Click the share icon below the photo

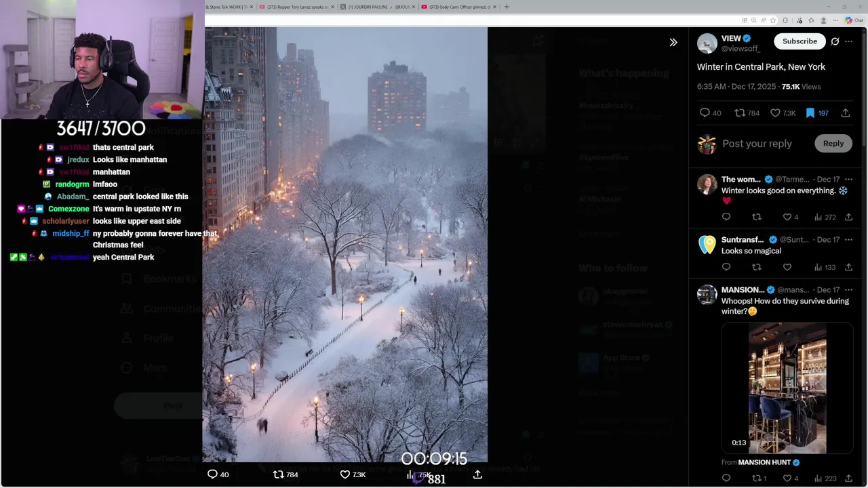(477, 474)
